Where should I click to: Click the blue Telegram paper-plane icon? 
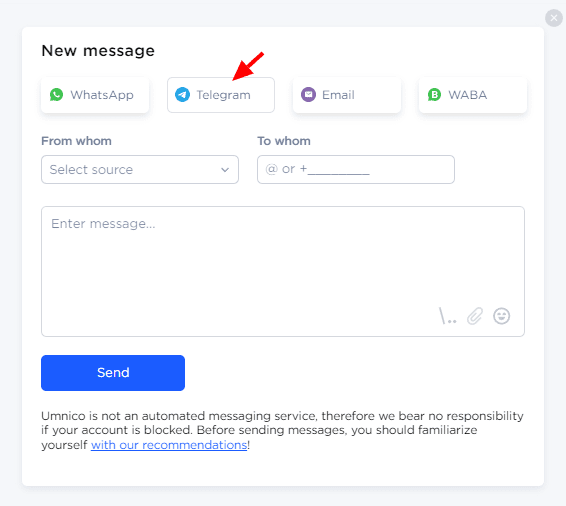tap(182, 95)
